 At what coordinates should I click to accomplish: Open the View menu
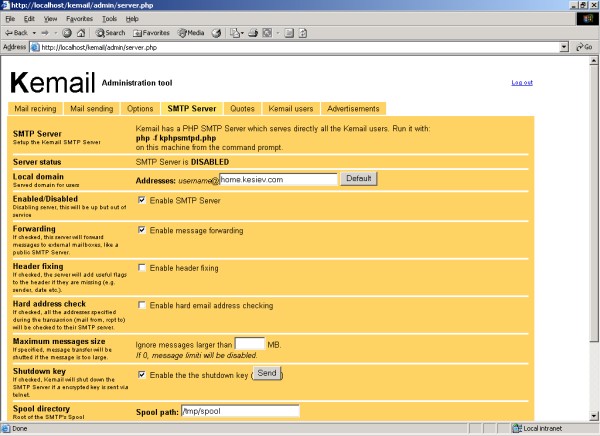(50, 19)
